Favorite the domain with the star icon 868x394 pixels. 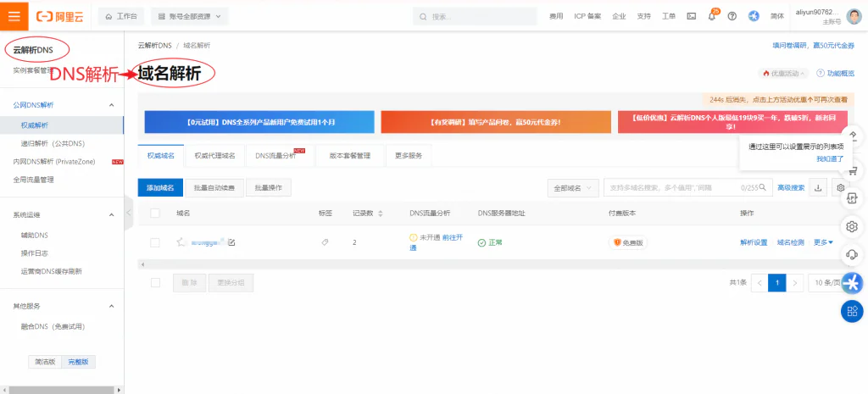click(181, 241)
